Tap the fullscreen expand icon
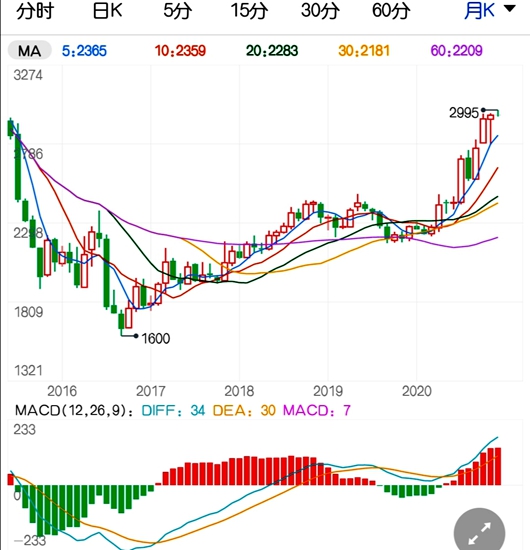 [479, 534]
